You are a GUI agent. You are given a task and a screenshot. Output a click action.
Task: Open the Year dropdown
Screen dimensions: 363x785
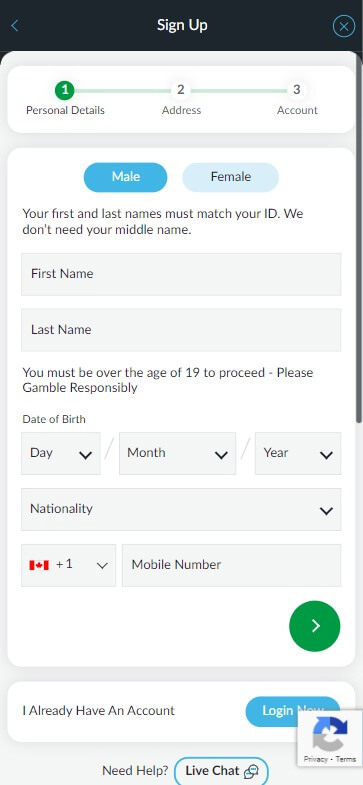(298, 454)
